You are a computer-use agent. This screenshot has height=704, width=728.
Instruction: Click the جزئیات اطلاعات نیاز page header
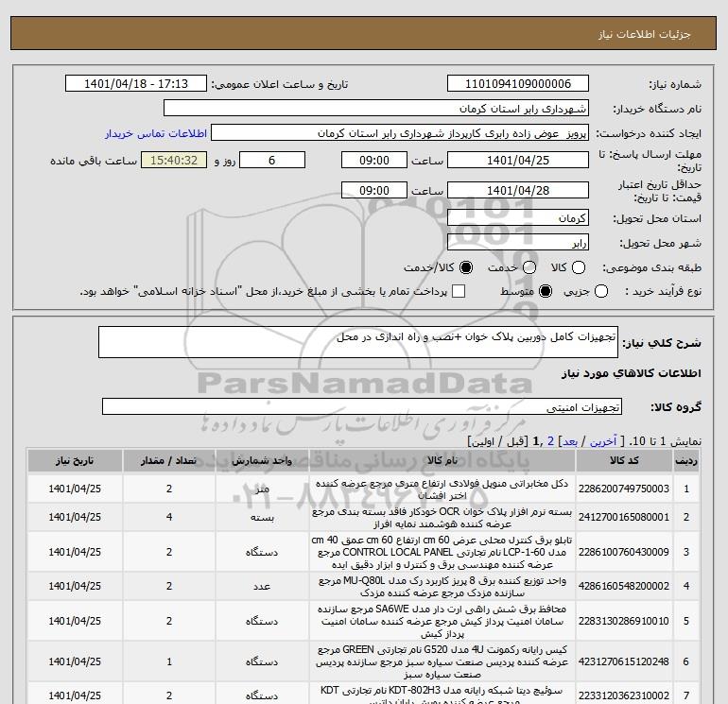pos(645,34)
